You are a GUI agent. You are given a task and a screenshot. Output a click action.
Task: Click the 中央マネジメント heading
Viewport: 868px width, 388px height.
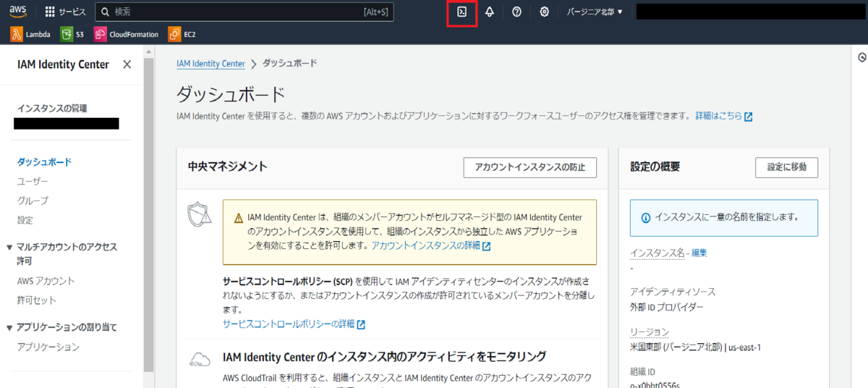click(x=228, y=166)
